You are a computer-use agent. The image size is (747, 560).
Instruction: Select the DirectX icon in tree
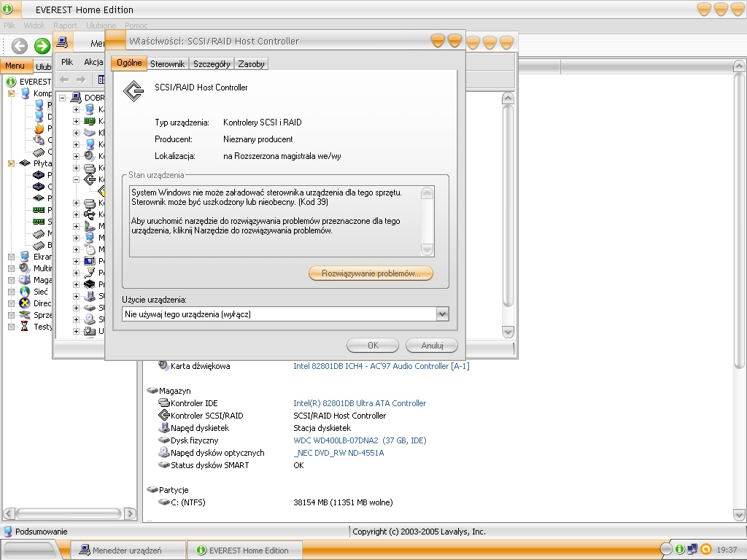click(25, 303)
